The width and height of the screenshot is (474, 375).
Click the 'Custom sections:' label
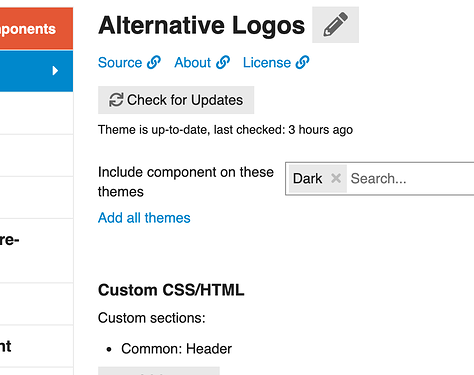[x=152, y=318]
